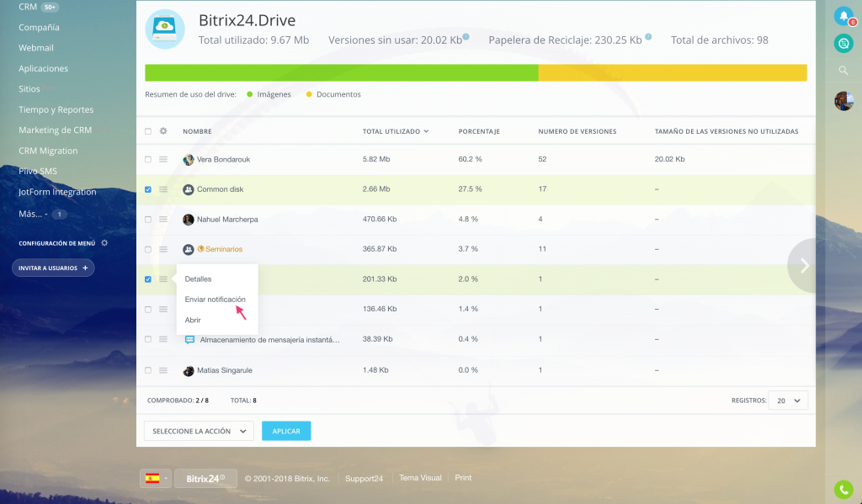The width and height of the screenshot is (862, 504).
Task: Click the instant messaging storage chat icon
Action: click(x=189, y=340)
